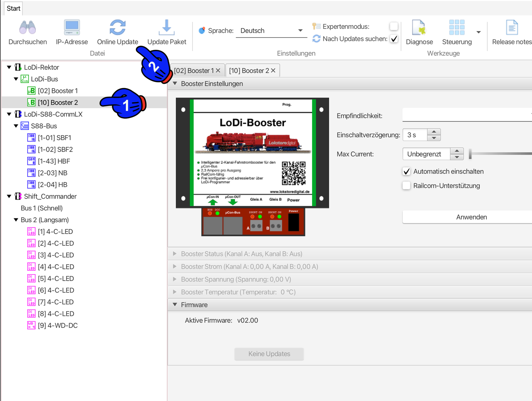
Task: Uncheck Automatisch einschalten
Action: tap(407, 172)
